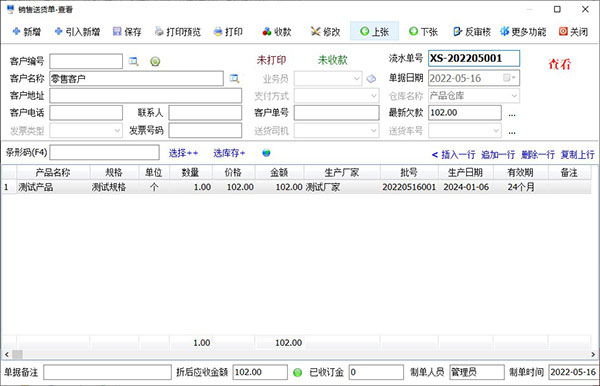Expand the 送货司机 dropdown
600x386 pixels.
coord(374,131)
